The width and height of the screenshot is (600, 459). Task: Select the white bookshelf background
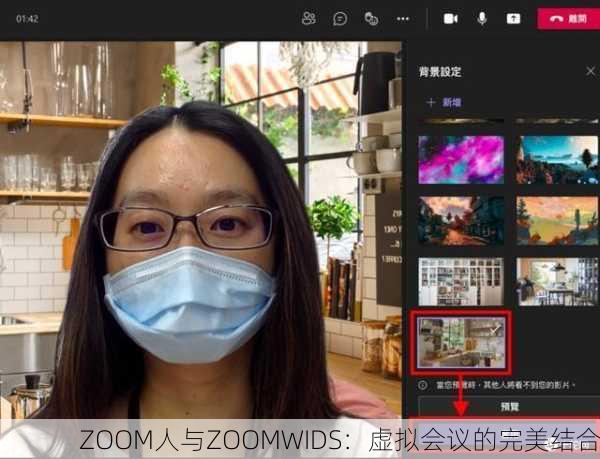pyautogui.click(x=461, y=282)
